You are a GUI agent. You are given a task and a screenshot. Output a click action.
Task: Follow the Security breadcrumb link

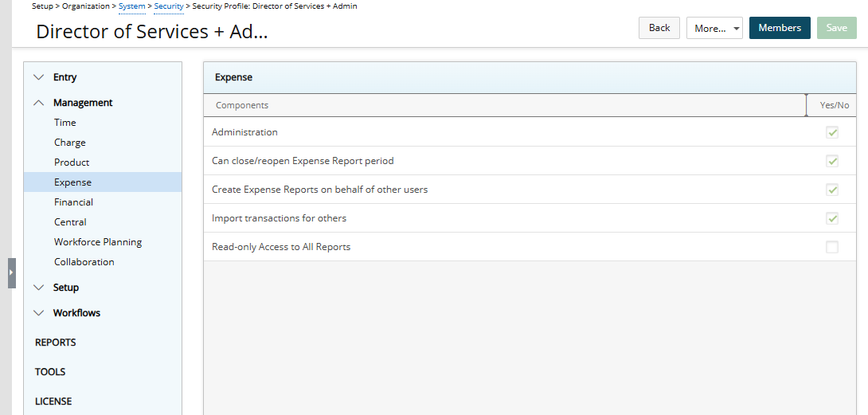pyautogui.click(x=169, y=6)
